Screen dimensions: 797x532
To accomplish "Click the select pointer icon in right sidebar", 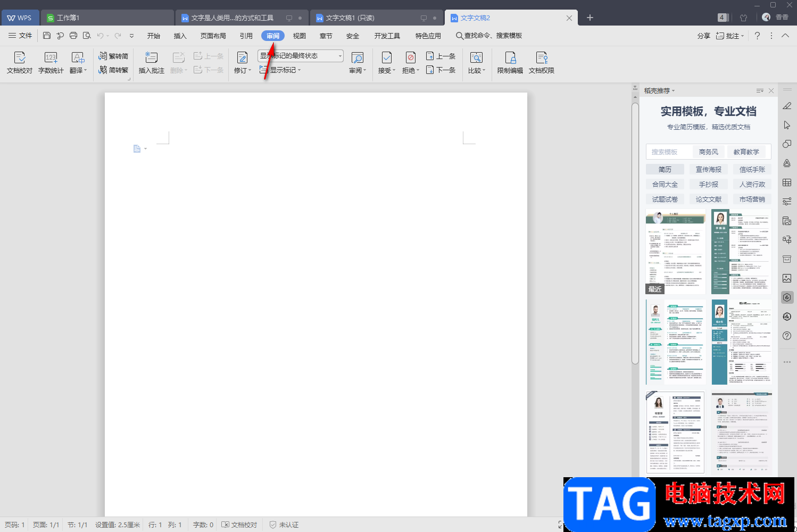I will tap(787, 125).
